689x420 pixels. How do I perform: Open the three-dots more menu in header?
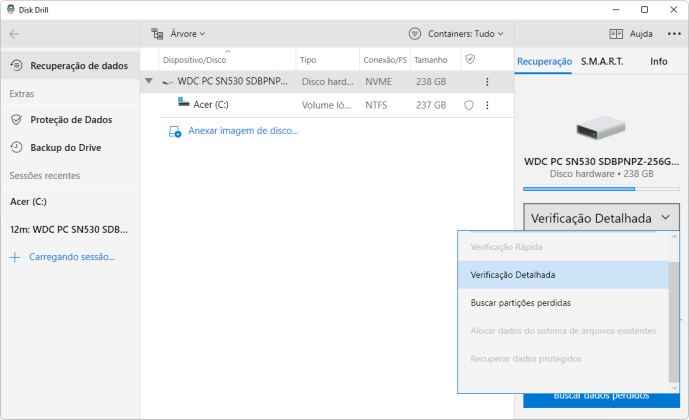pos(674,34)
